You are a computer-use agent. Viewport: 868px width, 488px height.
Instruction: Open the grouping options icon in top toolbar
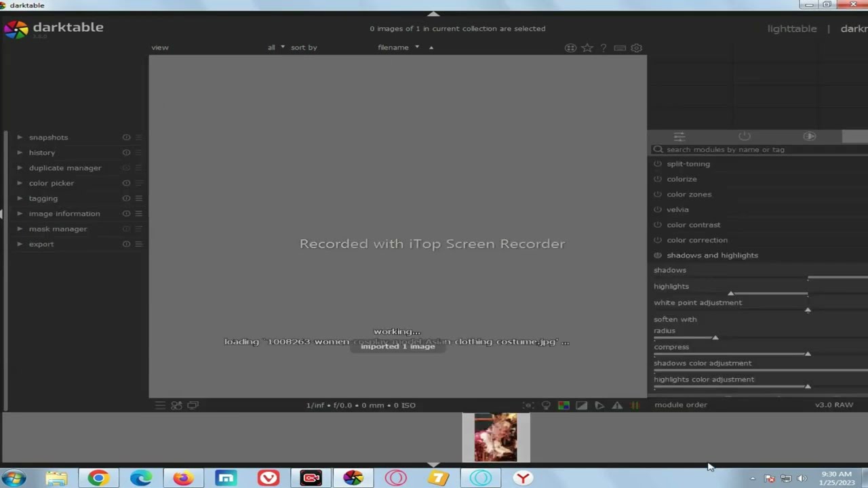570,48
